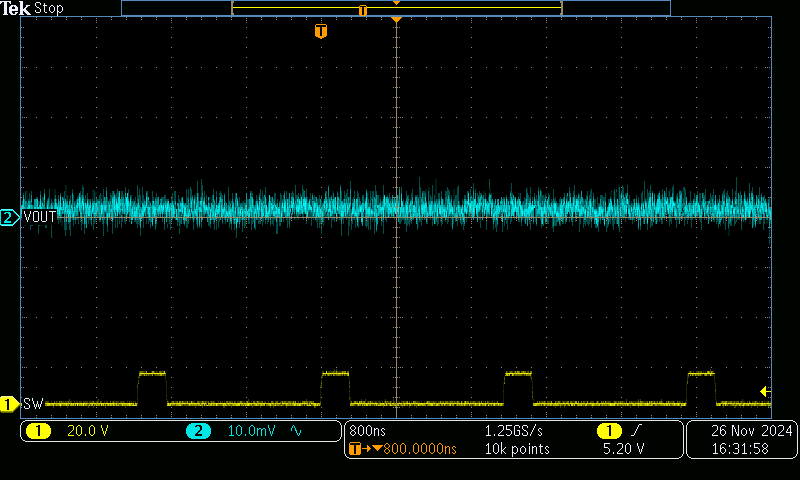Click the 1.25GS/s sample rate readout
This screenshot has height=480, width=800.
(514, 431)
